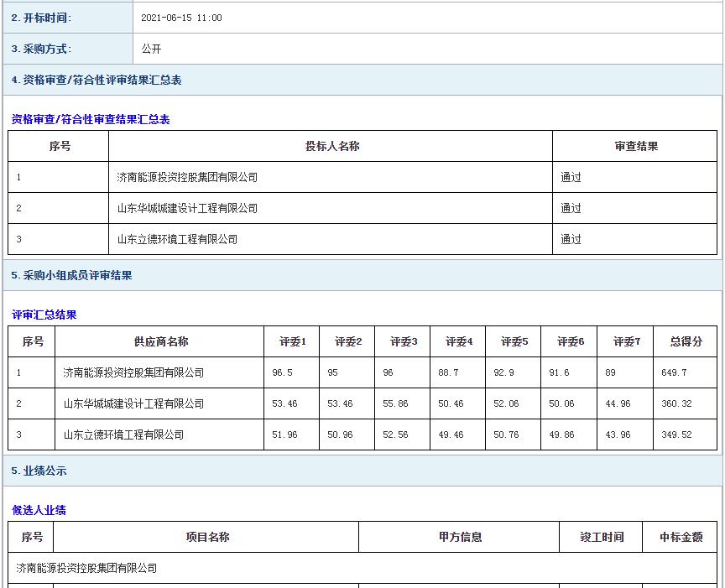Click score 88.7 from 评委4
The height and width of the screenshot is (588, 725).
point(448,372)
